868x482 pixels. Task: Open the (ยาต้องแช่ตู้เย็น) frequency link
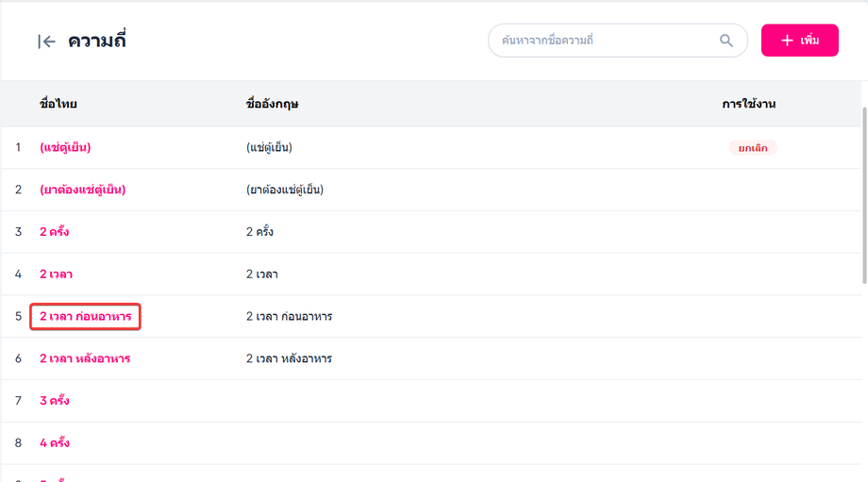tap(82, 190)
